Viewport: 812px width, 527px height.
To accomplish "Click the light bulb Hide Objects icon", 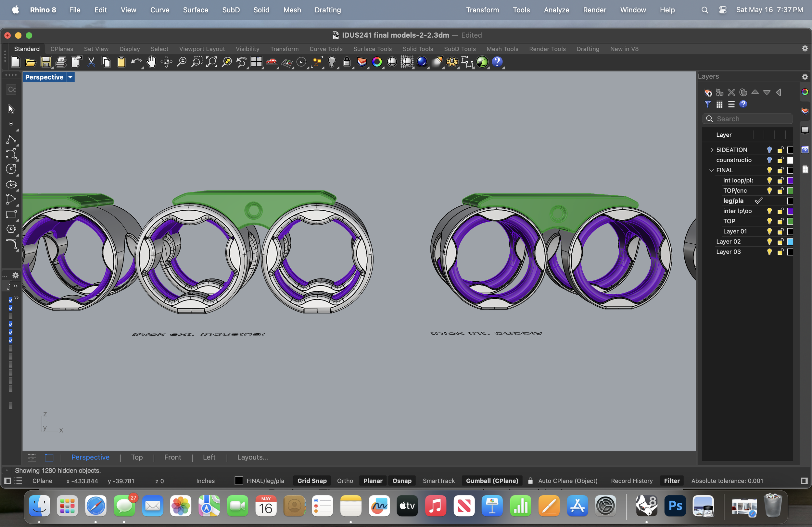I will [x=332, y=62].
